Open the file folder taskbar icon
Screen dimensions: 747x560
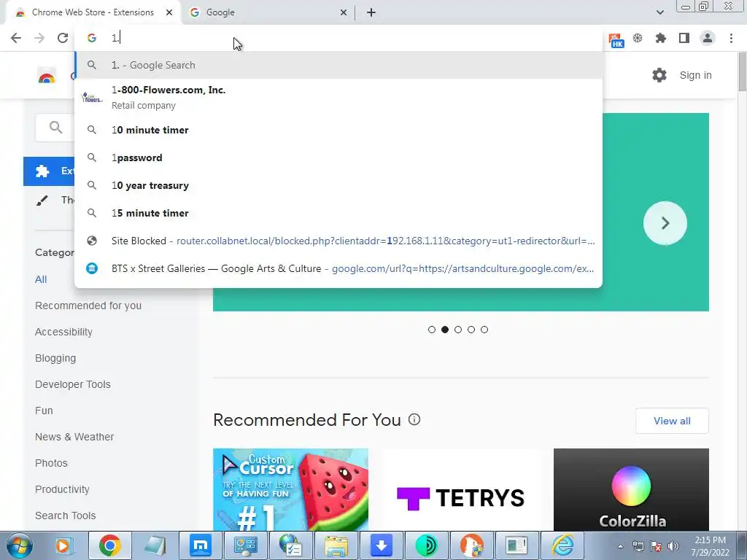336,545
